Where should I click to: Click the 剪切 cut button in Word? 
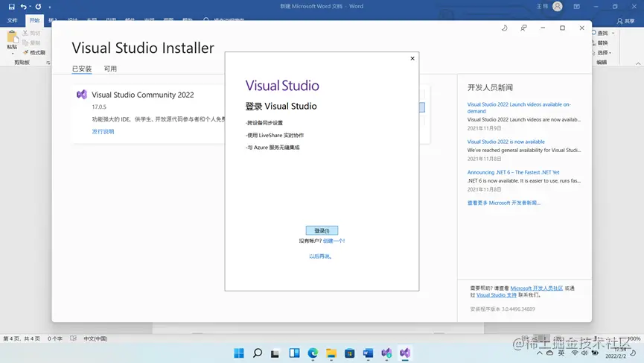pyautogui.click(x=31, y=33)
